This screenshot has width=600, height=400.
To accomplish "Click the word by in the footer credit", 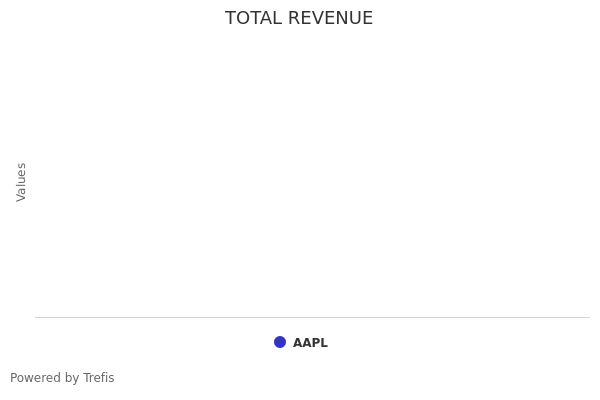I will (x=71, y=378).
